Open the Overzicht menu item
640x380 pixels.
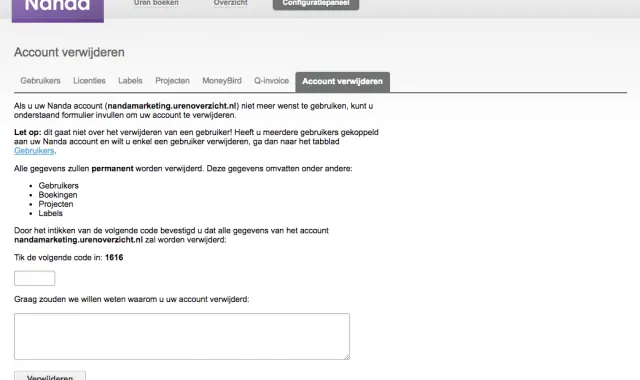230,3
